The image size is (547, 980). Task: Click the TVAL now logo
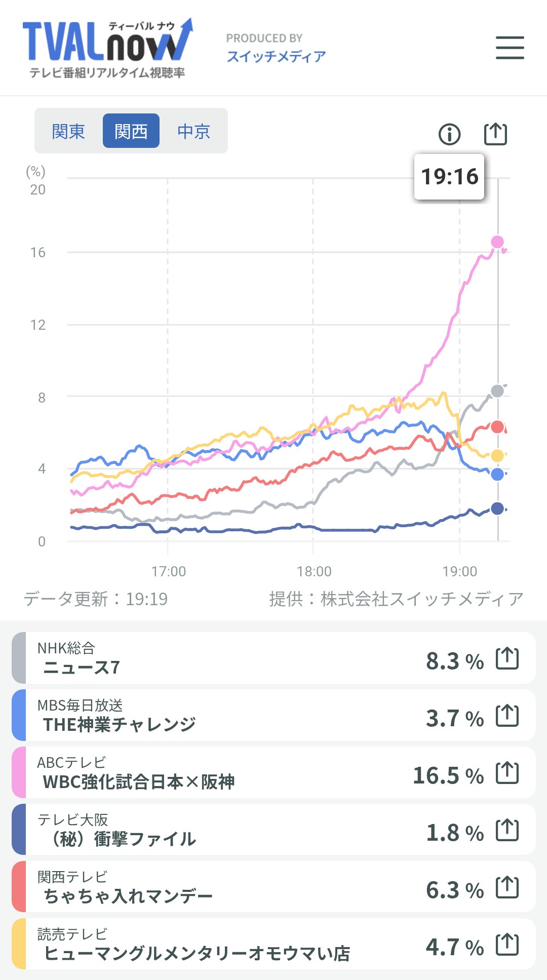coord(107,48)
